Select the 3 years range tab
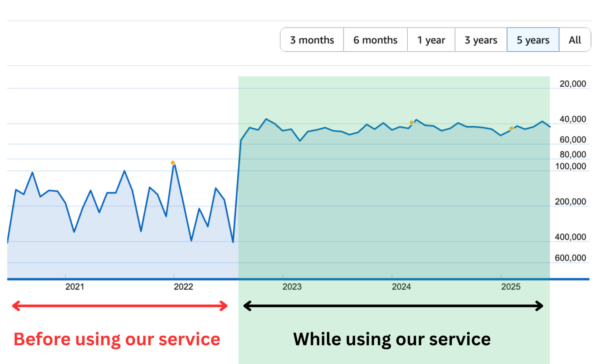Screen dimensions: 599x364 pyautogui.click(x=481, y=40)
